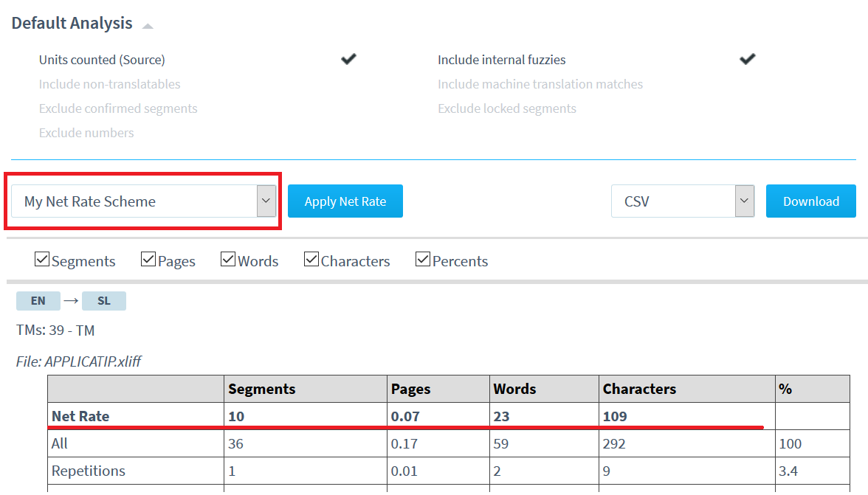Image resolution: width=868 pixels, height=495 pixels.
Task: Click Net Rate pages value 0.07
Action: [405, 417]
